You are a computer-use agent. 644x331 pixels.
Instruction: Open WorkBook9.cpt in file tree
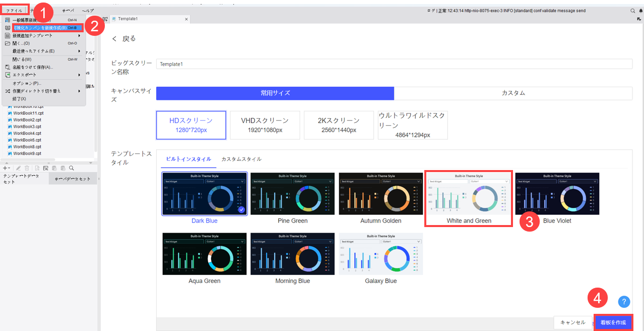(27, 153)
